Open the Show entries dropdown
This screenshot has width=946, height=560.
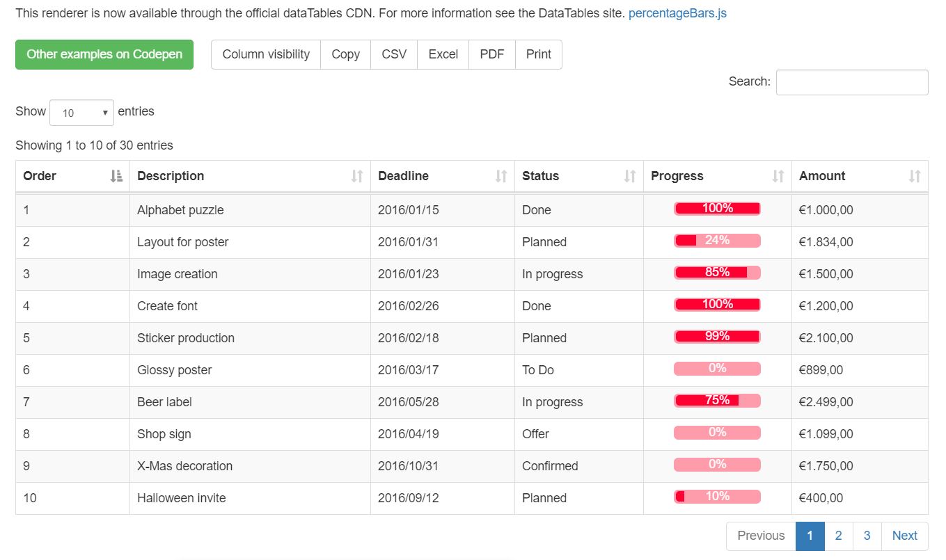(x=81, y=112)
